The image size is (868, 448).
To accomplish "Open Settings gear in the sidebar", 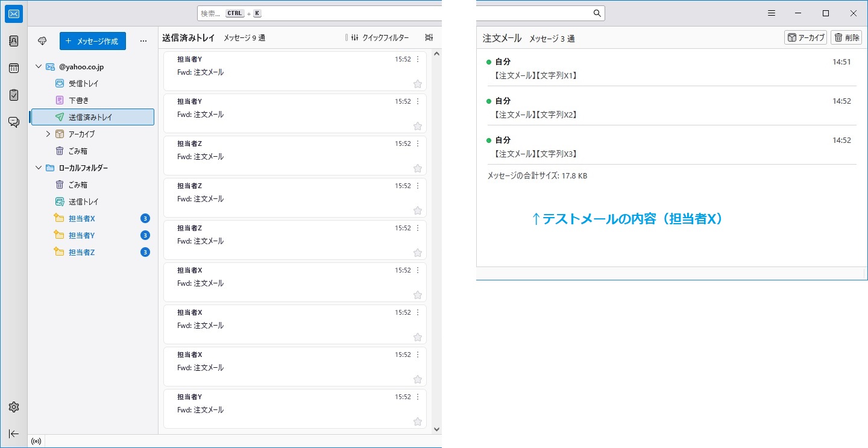I will tap(14, 407).
